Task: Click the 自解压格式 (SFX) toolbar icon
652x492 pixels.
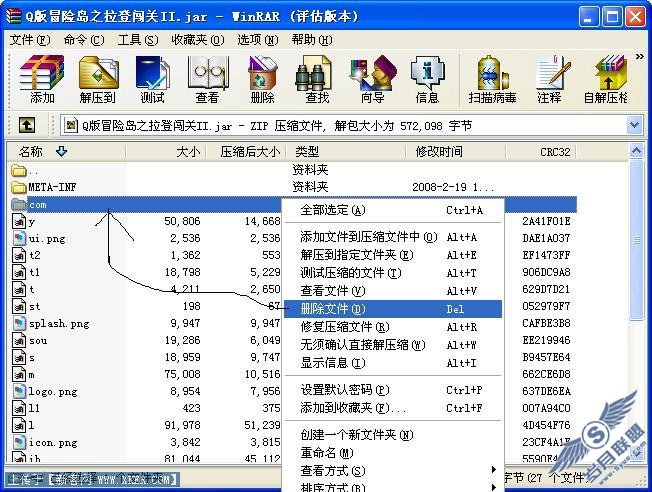Action: coord(605,79)
